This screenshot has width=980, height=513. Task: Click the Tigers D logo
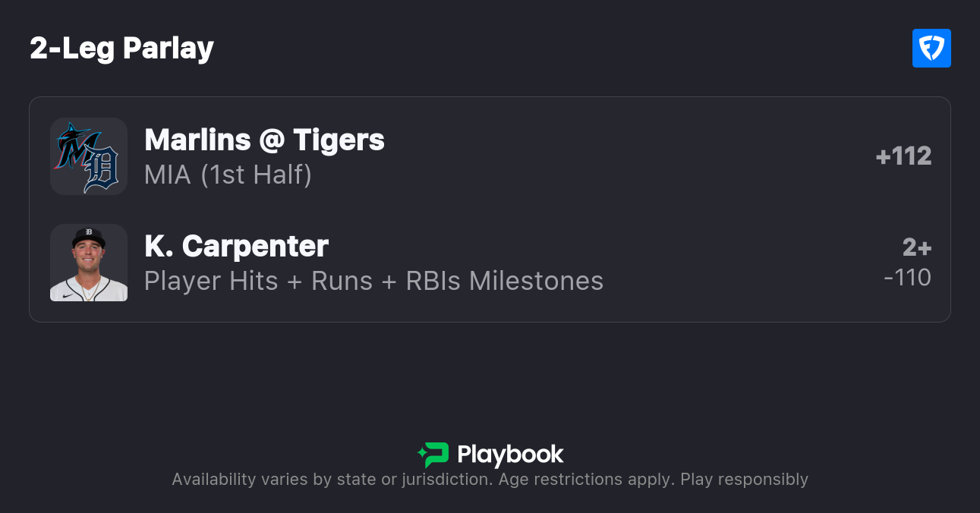101,169
